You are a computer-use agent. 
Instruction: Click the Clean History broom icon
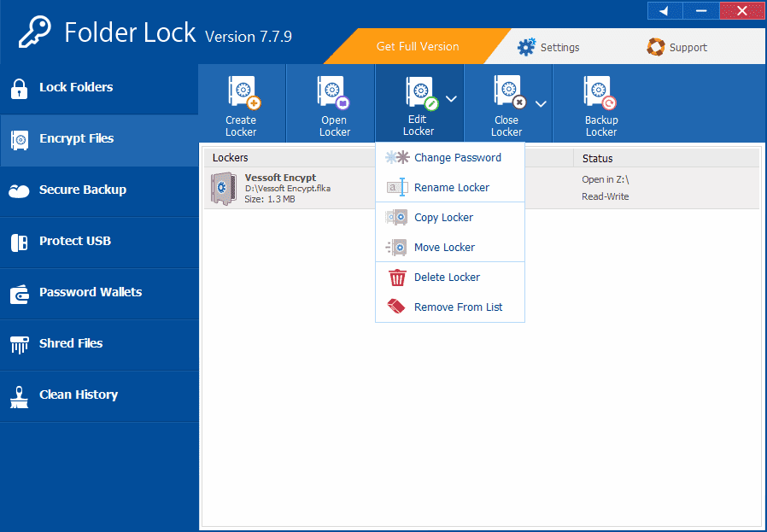click(x=19, y=397)
